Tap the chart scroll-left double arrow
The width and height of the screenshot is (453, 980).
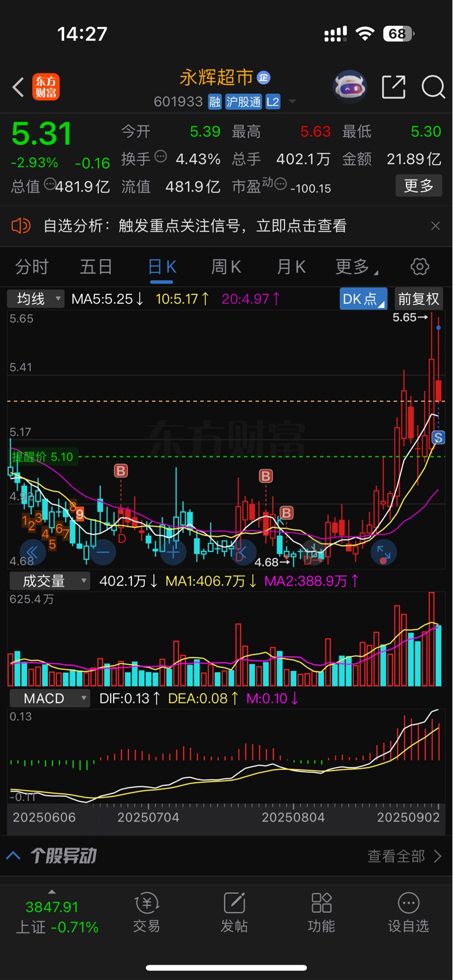pyautogui.click(x=32, y=552)
